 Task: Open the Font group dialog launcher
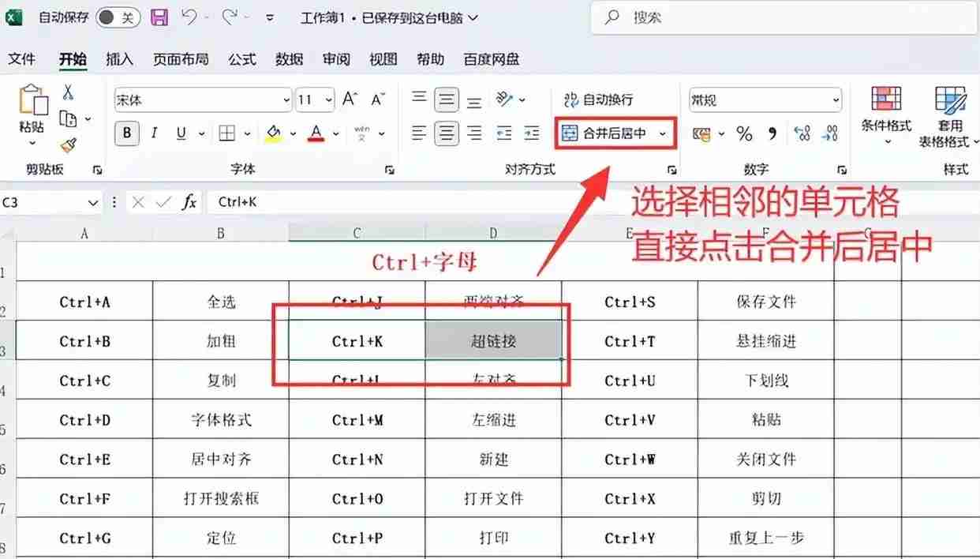pos(389,170)
